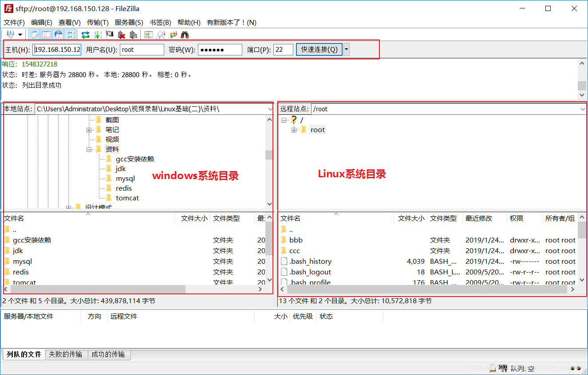
Task: Select the jdk folder in local tree
Action: click(121, 168)
